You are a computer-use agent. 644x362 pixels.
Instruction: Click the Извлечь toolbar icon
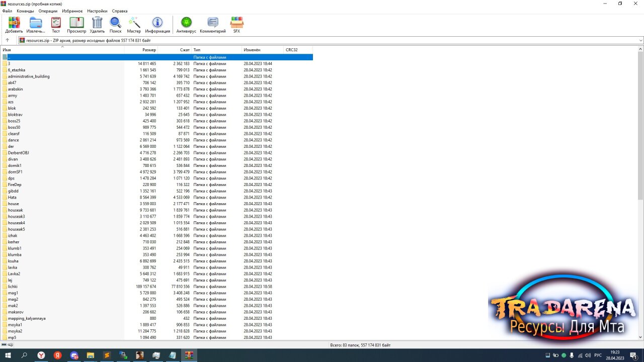click(x=36, y=25)
